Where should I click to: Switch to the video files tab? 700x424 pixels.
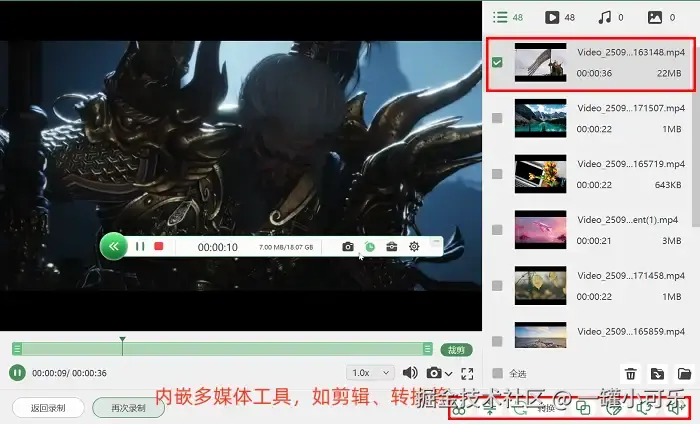point(560,17)
